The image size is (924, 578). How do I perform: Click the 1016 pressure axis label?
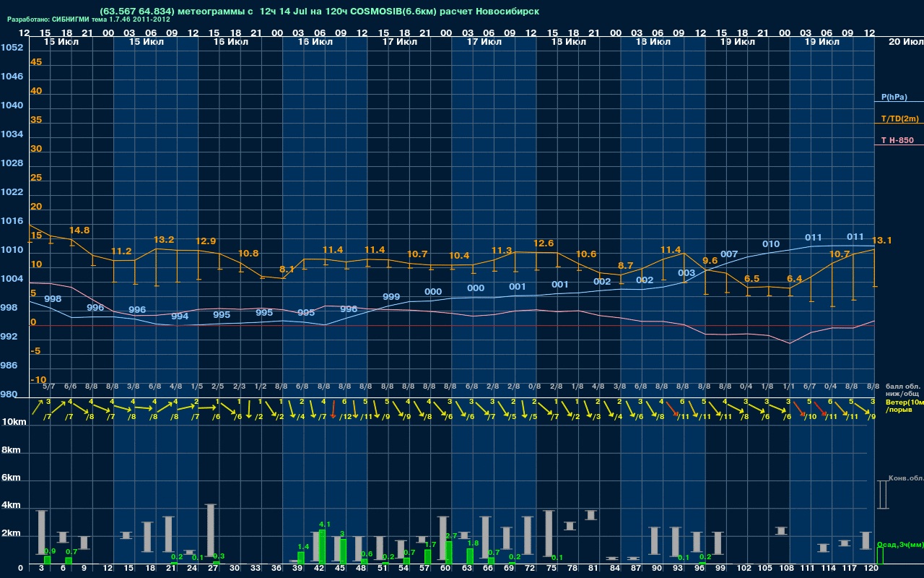click(x=12, y=221)
